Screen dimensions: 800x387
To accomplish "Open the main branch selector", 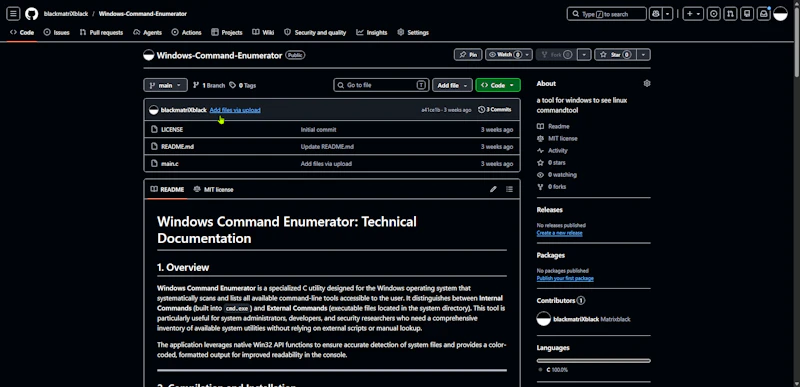I will point(165,86).
